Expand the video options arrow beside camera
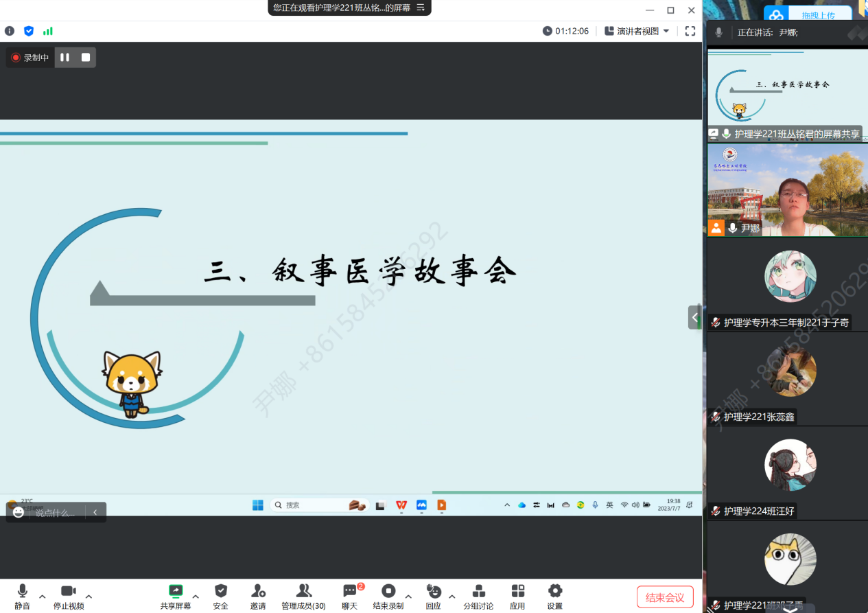Screen dimensions: 868x613 pos(89,596)
